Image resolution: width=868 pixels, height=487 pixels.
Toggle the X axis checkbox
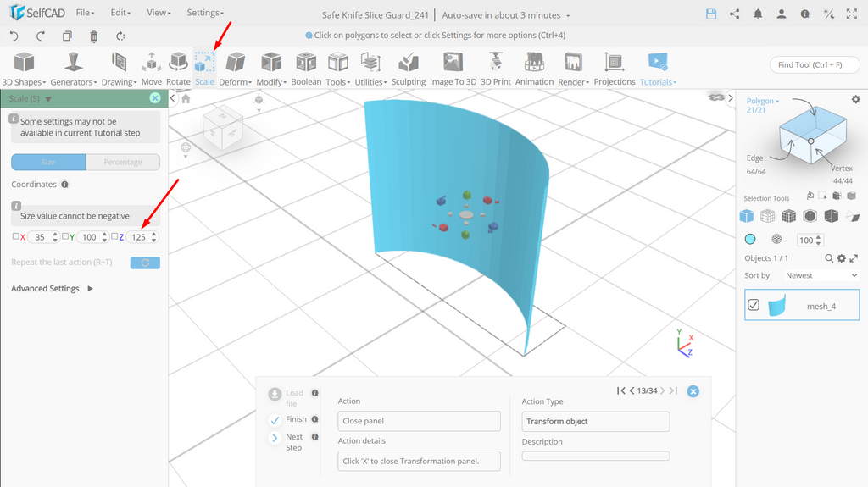tap(15, 236)
